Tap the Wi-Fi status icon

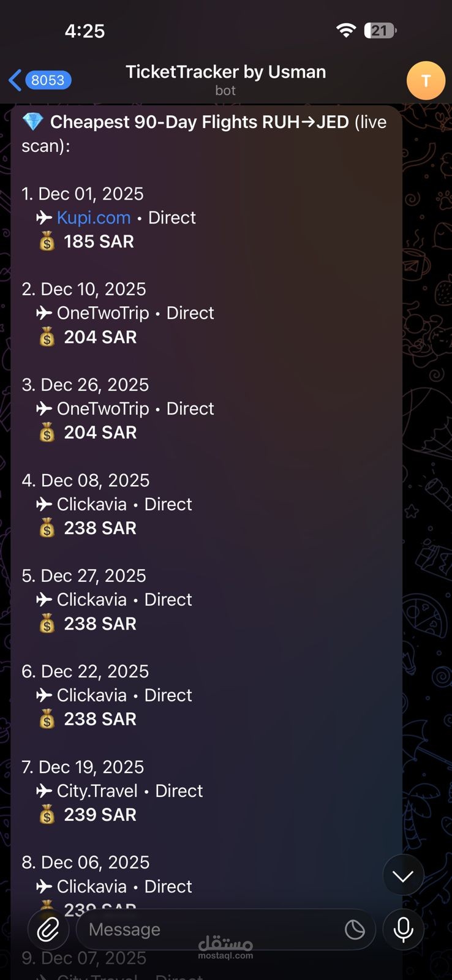(x=346, y=30)
